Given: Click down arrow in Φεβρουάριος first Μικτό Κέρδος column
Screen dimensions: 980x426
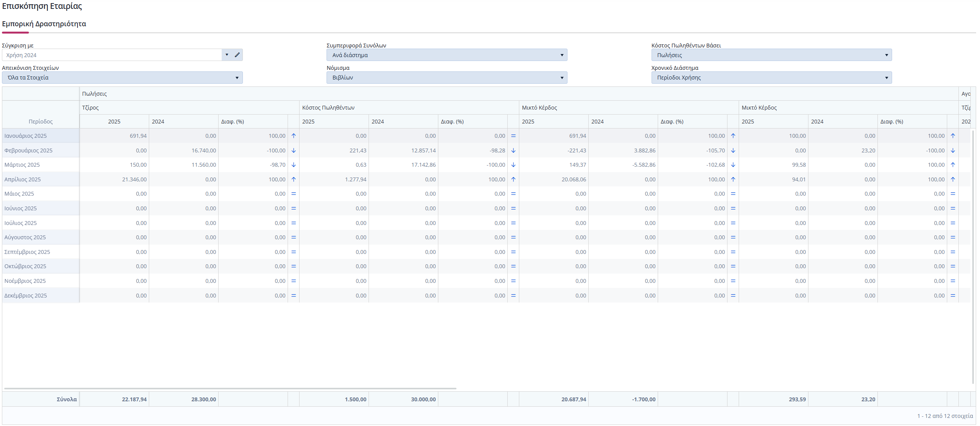Looking at the screenshot, I should point(733,150).
